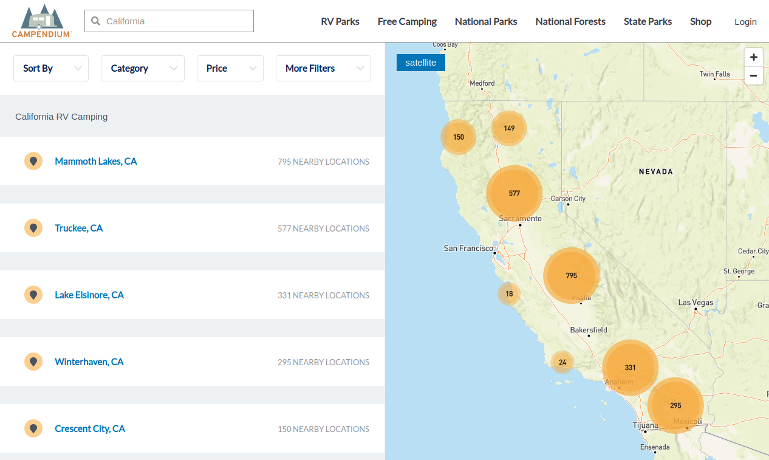Open the 577 cluster marker on map
Image resolution: width=769 pixels, height=460 pixels.
click(x=514, y=193)
